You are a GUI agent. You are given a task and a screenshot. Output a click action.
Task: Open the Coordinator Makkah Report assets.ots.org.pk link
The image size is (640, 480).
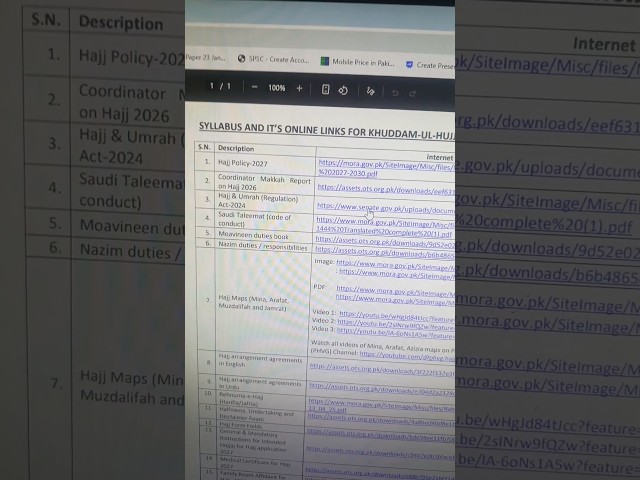click(386, 189)
